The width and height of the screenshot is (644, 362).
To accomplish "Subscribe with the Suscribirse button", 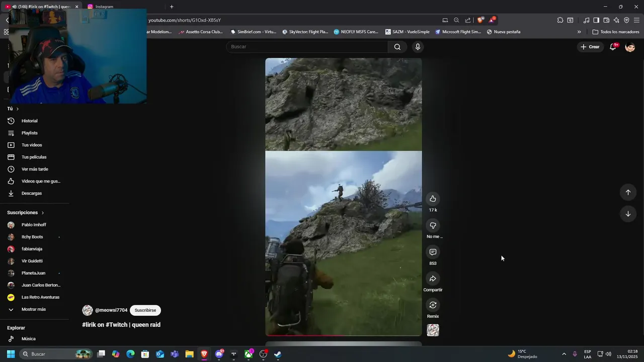I will [x=145, y=311].
